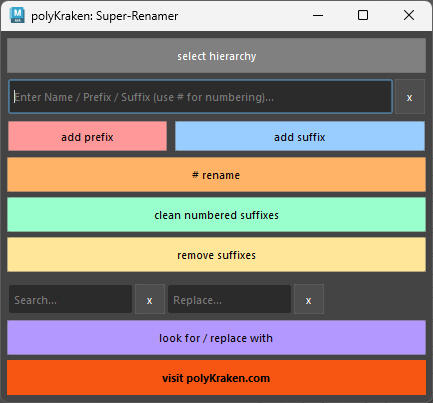This screenshot has height=403, width=433.
Task: Maximize the Super-Renamer window
Action: pos(363,15)
